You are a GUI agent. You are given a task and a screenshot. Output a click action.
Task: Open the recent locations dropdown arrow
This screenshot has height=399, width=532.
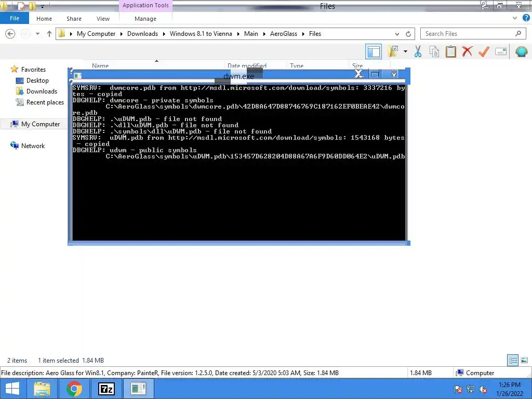[37, 34]
